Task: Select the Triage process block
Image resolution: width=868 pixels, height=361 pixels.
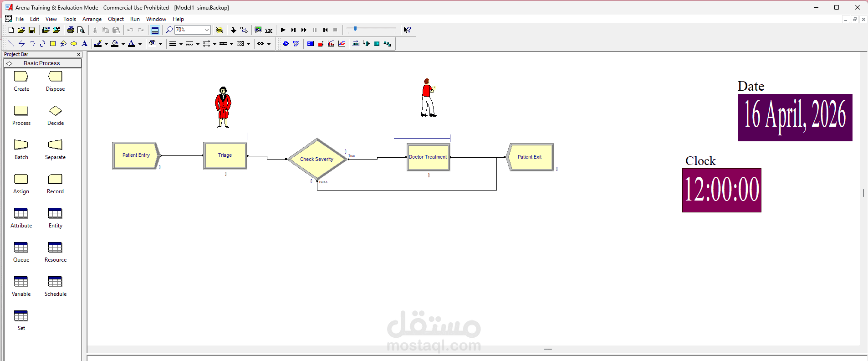Action: [225, 155]
